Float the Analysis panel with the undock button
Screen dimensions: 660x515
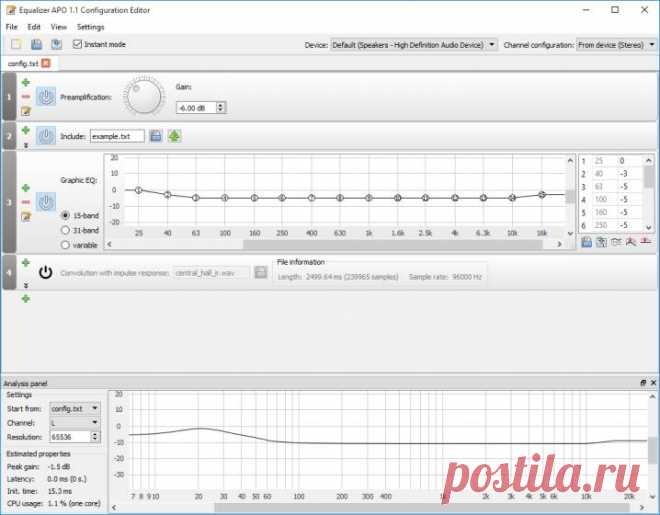[643, 382]
